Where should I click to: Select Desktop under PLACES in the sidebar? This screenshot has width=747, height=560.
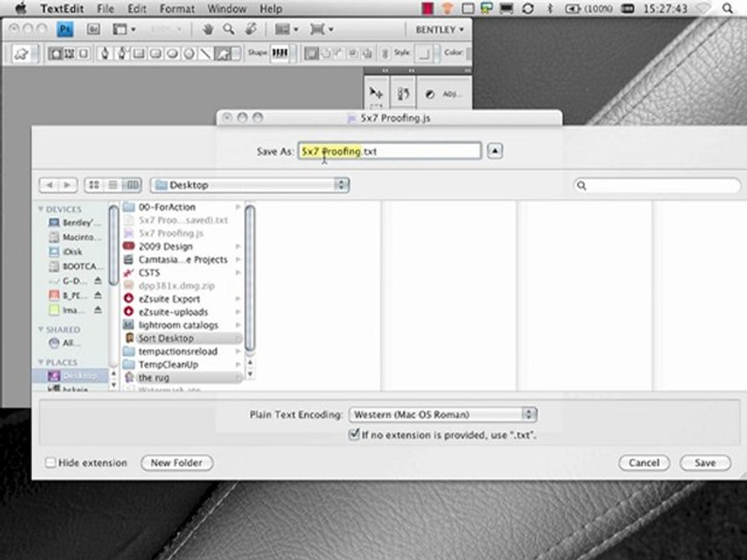click(72, 376)
